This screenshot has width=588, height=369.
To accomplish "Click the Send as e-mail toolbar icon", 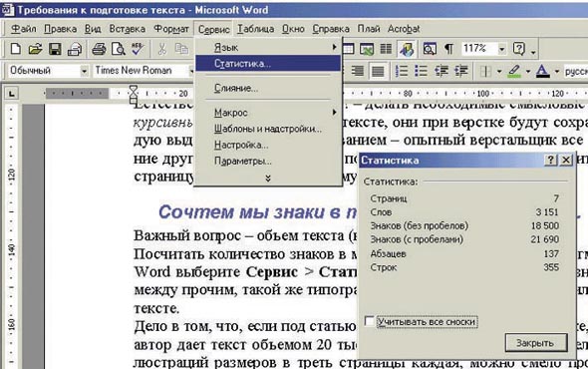I will pyautogui.click(x=75, y=49).
